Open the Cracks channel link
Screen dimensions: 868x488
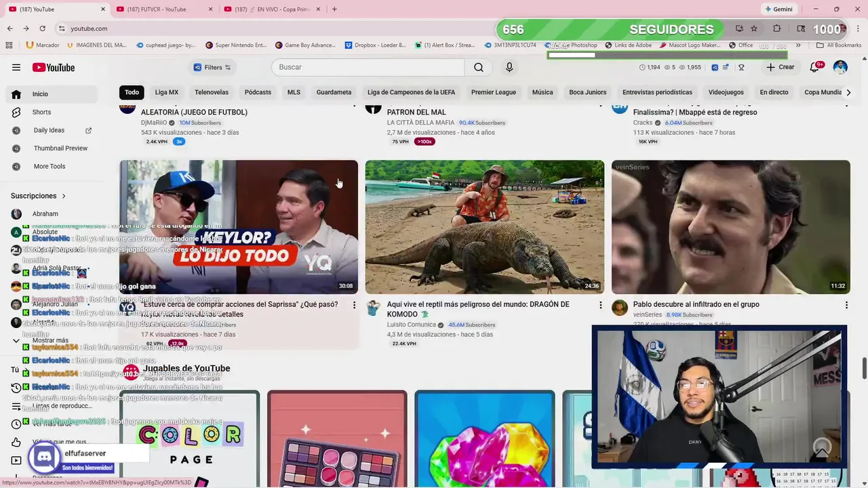[642, 123]
